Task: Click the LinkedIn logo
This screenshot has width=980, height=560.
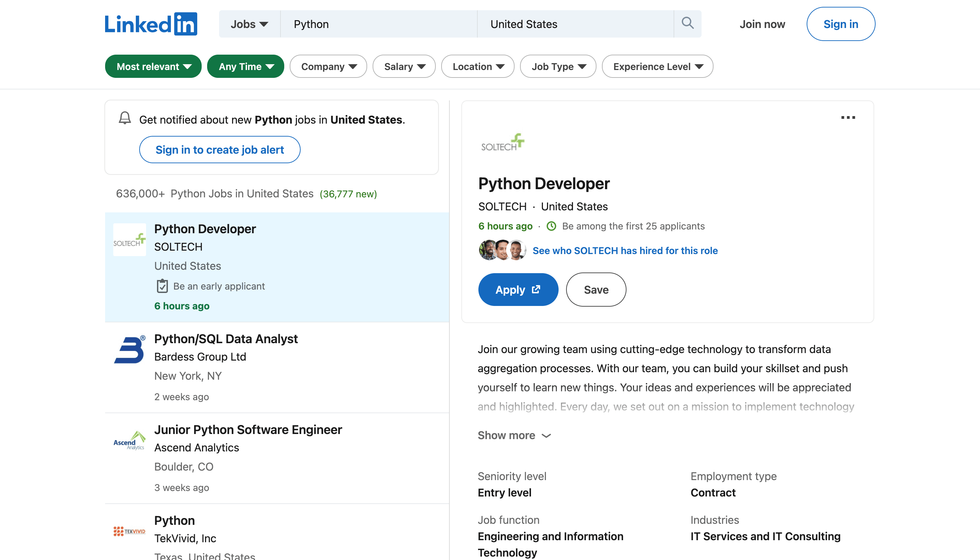Action: point(151,24)
